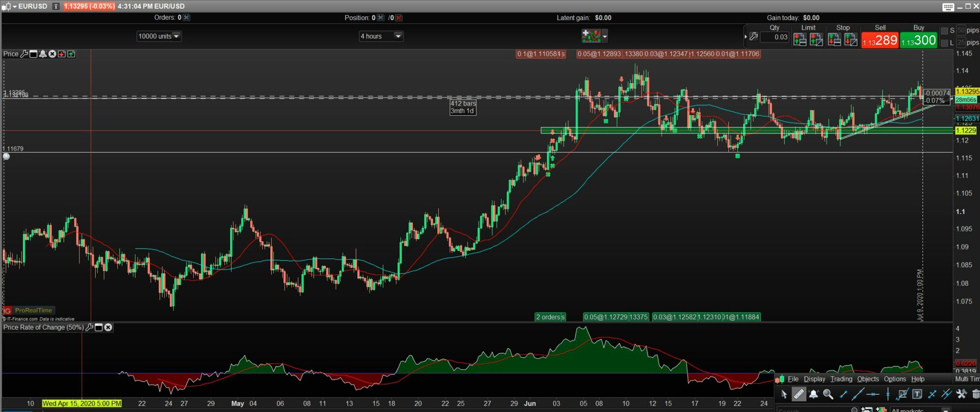Click the "412 bars 3mth 1d" measurement label
The height and width of the screenshot is (412, 980).
pos(463,107)
